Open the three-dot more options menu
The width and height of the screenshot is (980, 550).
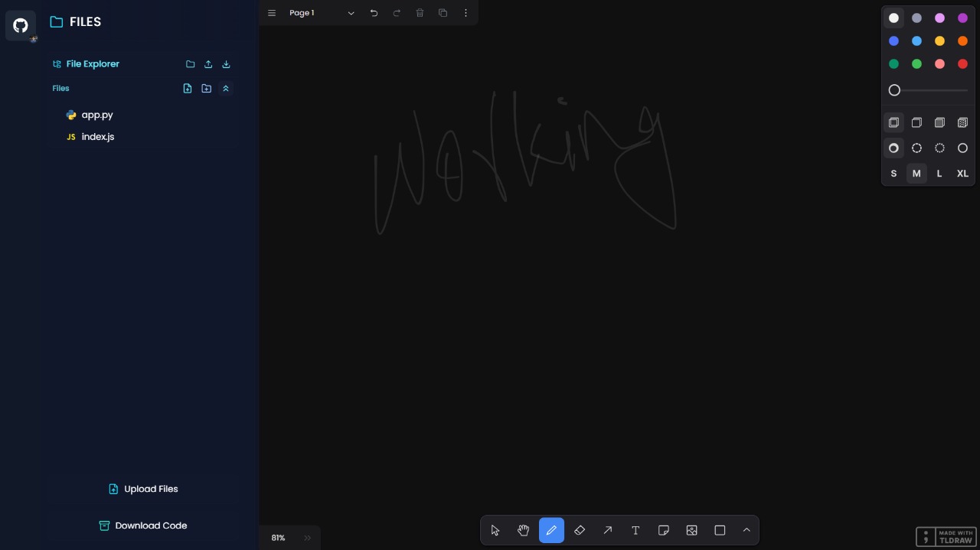tap(465, 13)
